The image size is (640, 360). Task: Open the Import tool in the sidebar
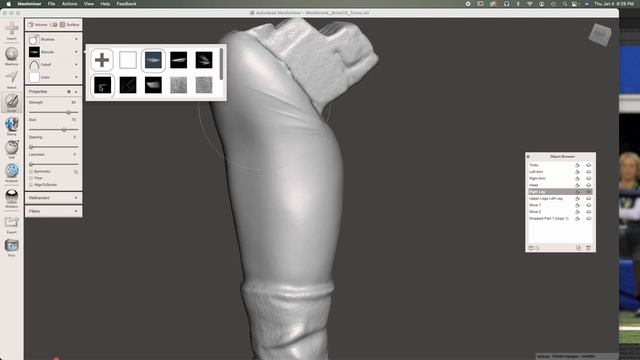[11, 29]
